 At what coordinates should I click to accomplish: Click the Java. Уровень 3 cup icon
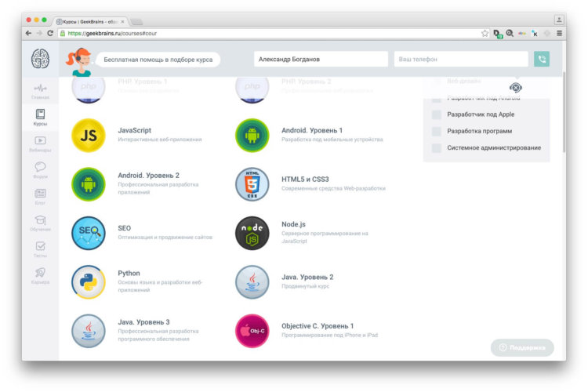click(x=89, y=331)
